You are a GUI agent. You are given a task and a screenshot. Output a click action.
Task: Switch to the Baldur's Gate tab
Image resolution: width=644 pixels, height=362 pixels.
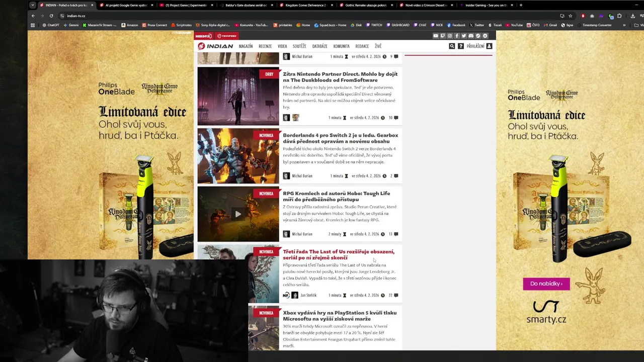coord(246,5)
